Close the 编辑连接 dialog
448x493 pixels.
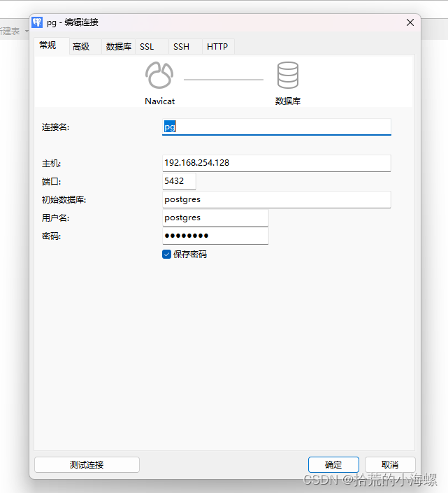tap(410, 22)
